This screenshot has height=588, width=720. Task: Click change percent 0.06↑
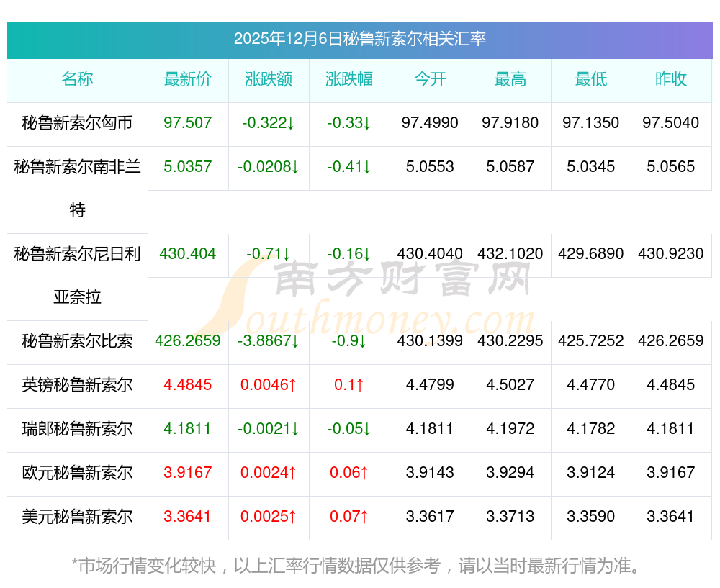pos(349,472)
